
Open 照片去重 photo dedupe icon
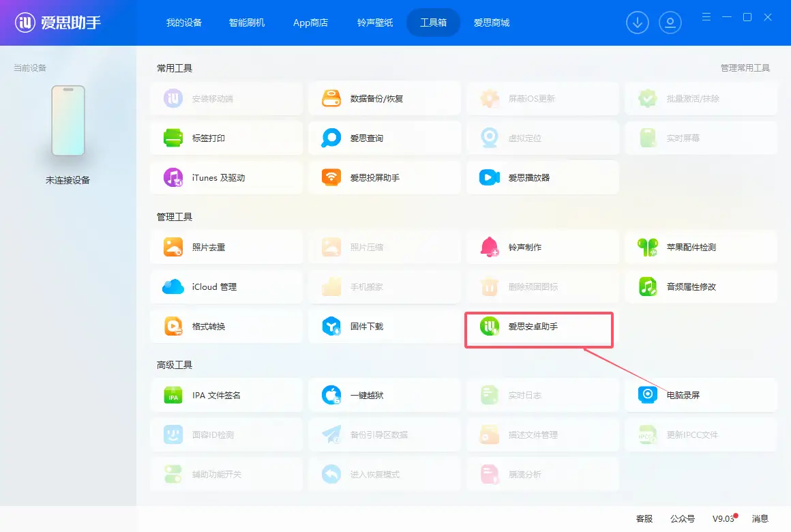(173, 248)
